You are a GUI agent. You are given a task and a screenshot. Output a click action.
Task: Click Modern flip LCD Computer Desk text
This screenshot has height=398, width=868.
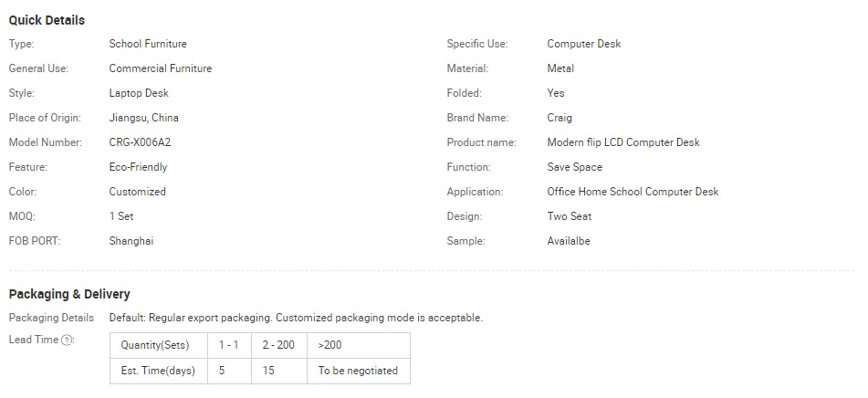tap(623, 142)
